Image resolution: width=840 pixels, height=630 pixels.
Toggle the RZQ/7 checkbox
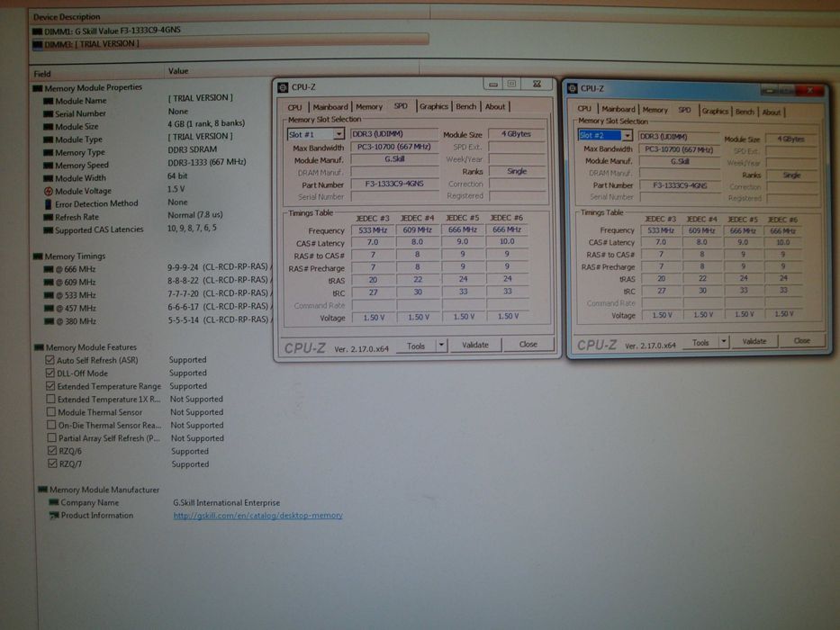point(52,463)
